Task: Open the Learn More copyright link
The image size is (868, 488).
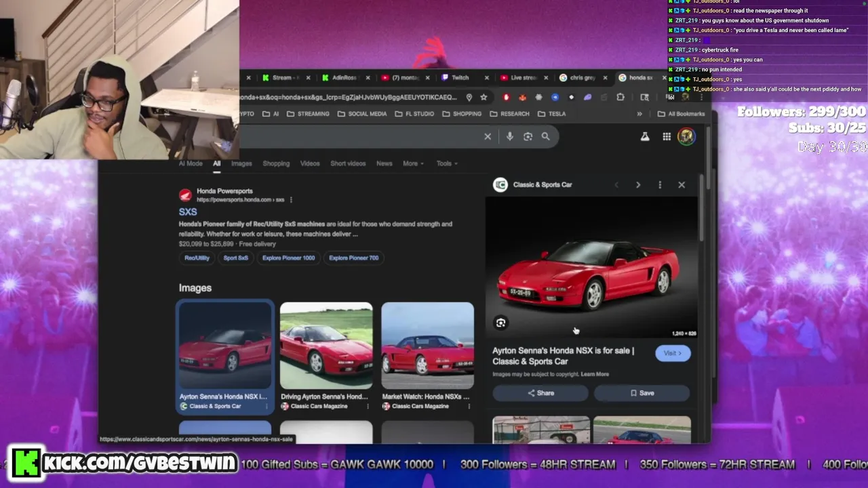Action: pos(595,374)
